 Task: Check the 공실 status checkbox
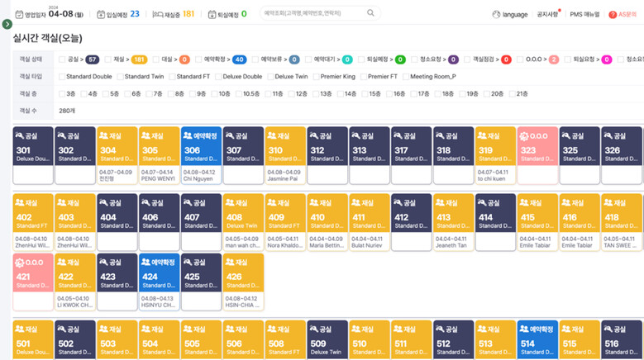(x=62, y=59)
